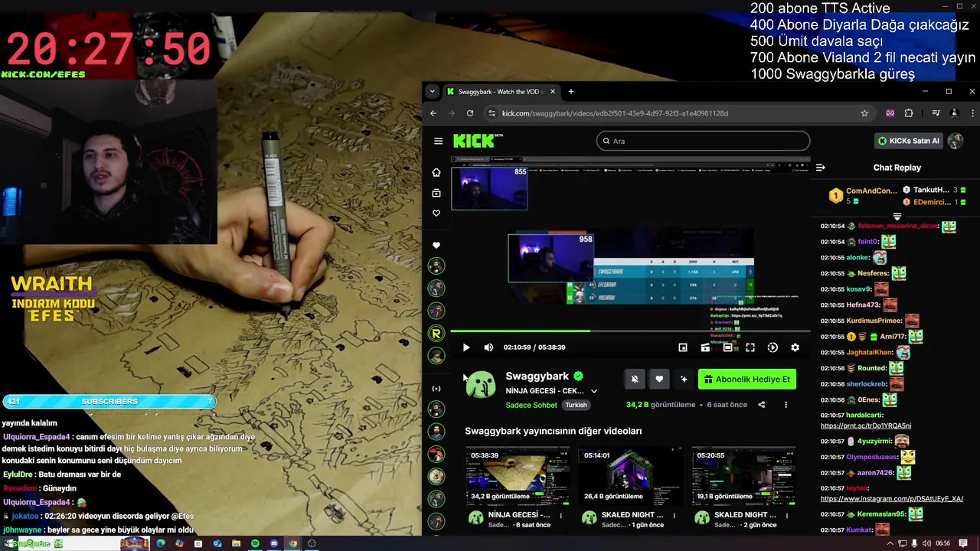Screen dimensions: 980x551
Task: Click the KICKs Satın Al button
Action: click(909, 141)
